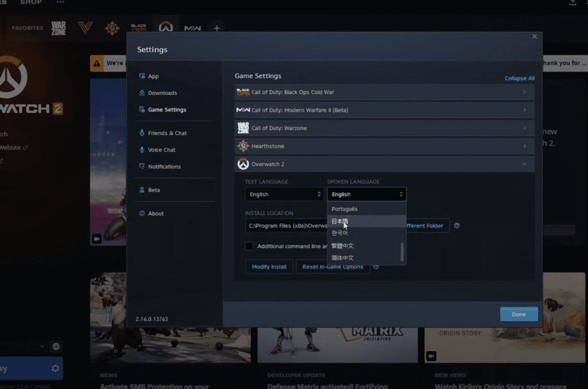Image resolution: width=588 pixels, height=389 pixels.
Task: Click downloads icon in launcher top right
Action: coord(572,2)
